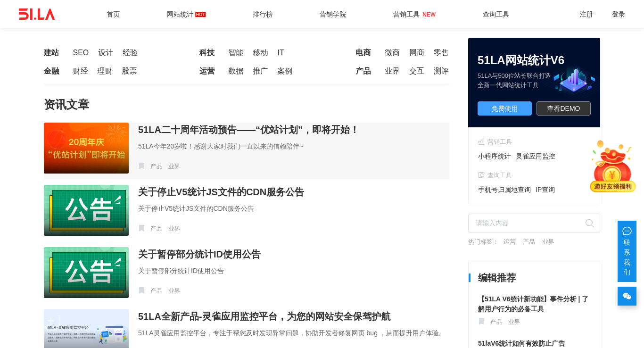Open 查询工具 in top navigation
Viewport: 644px width, 348px height.
pos(496,14)
